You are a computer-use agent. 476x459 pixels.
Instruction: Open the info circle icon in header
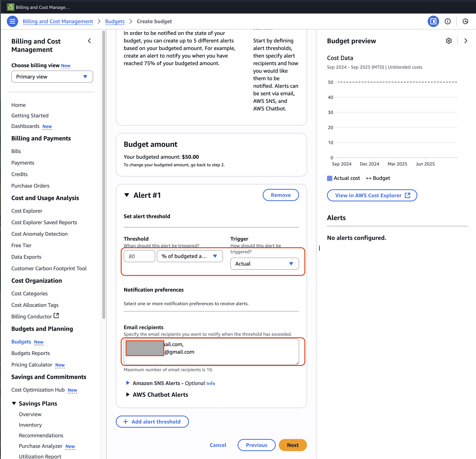(x=447, y=21)
